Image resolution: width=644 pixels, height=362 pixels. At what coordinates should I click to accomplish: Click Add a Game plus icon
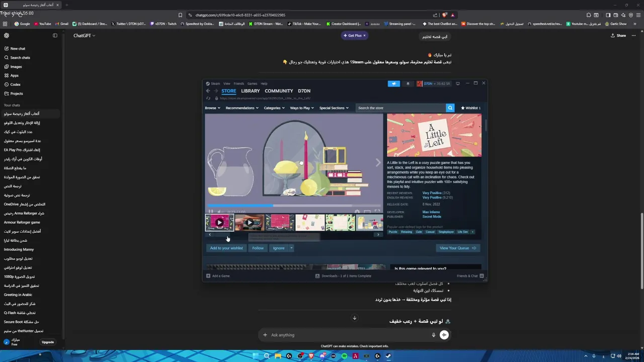[208, 276]
